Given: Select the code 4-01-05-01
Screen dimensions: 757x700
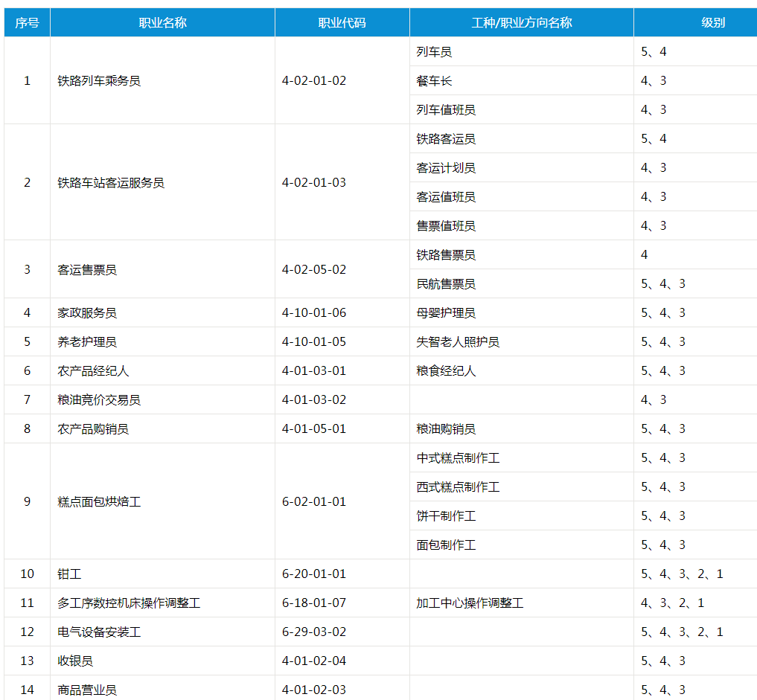Looking at the screenshot, I should point(314,428).
